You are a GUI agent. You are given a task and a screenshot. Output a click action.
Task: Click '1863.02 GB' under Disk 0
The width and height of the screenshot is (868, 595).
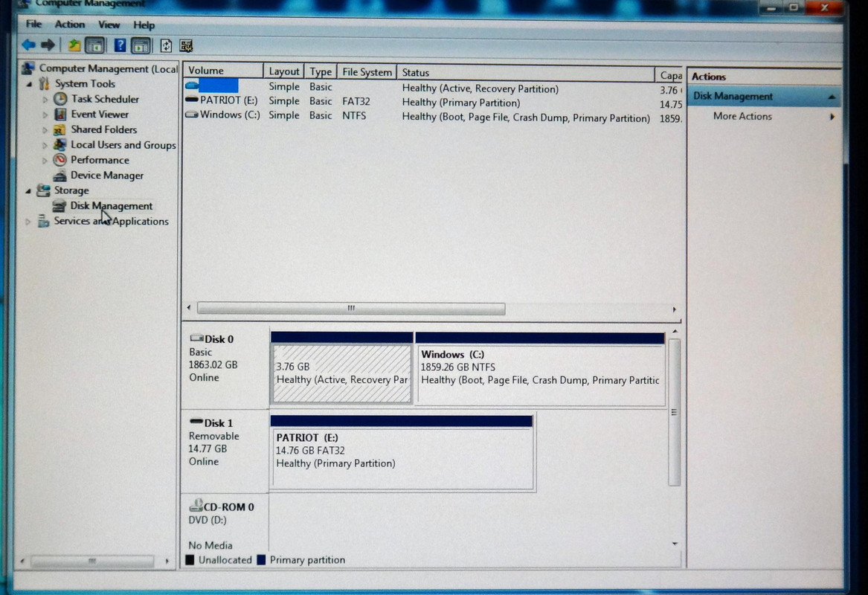(213, 364)
